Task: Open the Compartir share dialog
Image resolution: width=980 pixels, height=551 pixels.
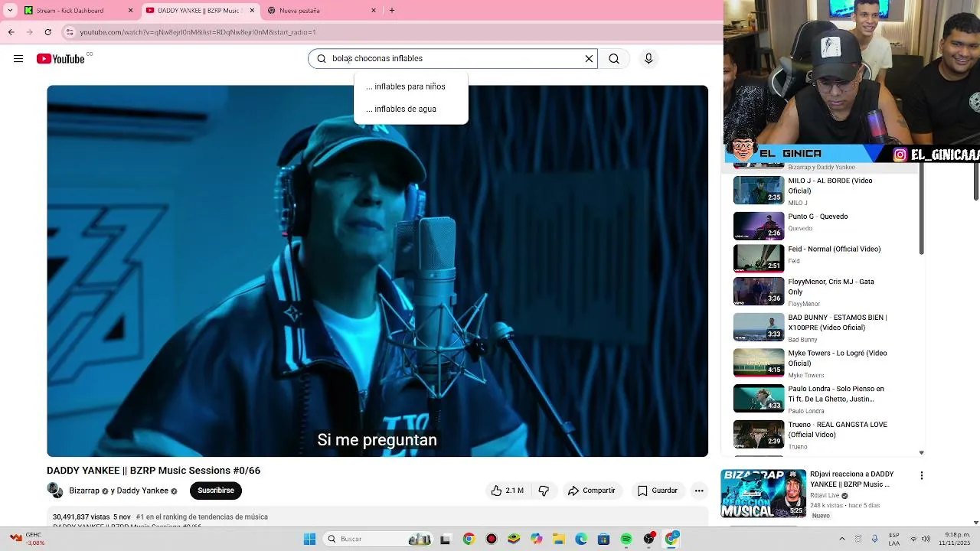Action: [x=591, y=491]
